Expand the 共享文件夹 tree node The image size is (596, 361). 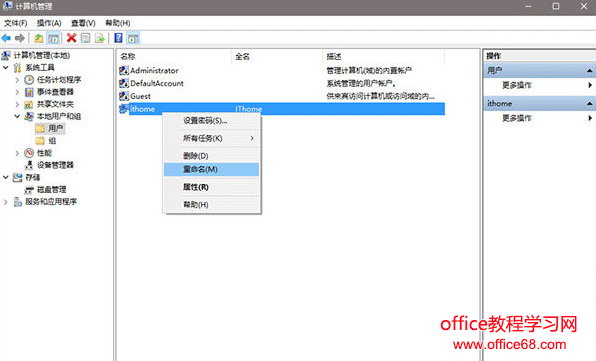tap(17, 104)
